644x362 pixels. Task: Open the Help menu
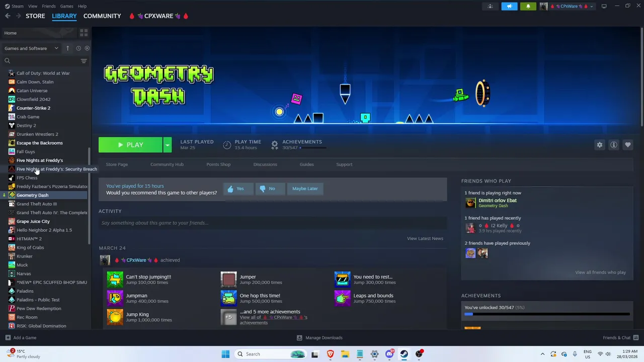[x=82, y=6]
